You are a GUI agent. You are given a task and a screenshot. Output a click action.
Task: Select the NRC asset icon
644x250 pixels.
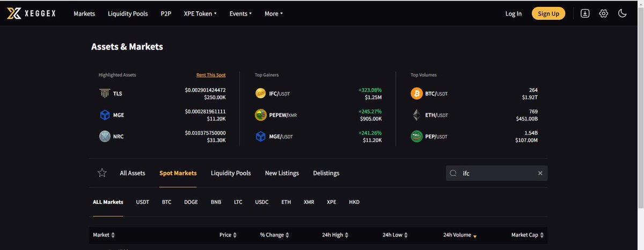105,137
